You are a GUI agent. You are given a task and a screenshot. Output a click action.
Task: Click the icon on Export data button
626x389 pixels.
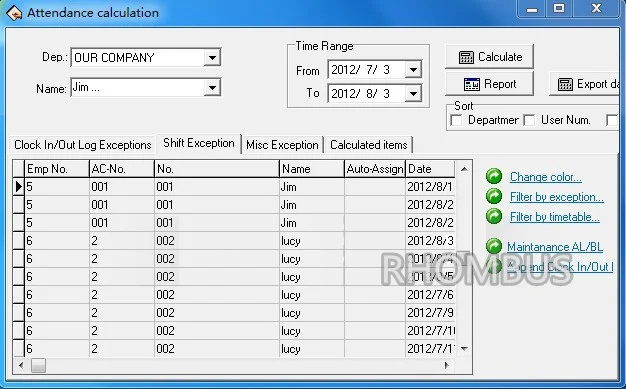point(565,84)
